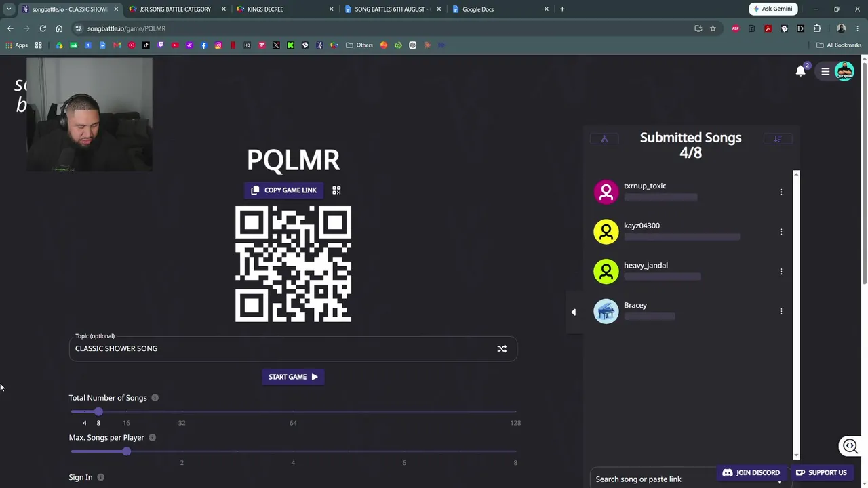The height and width of the screenshot is (488, 868).
Task: Open info icon next to Sign In
Action: [x=100, y=478]
